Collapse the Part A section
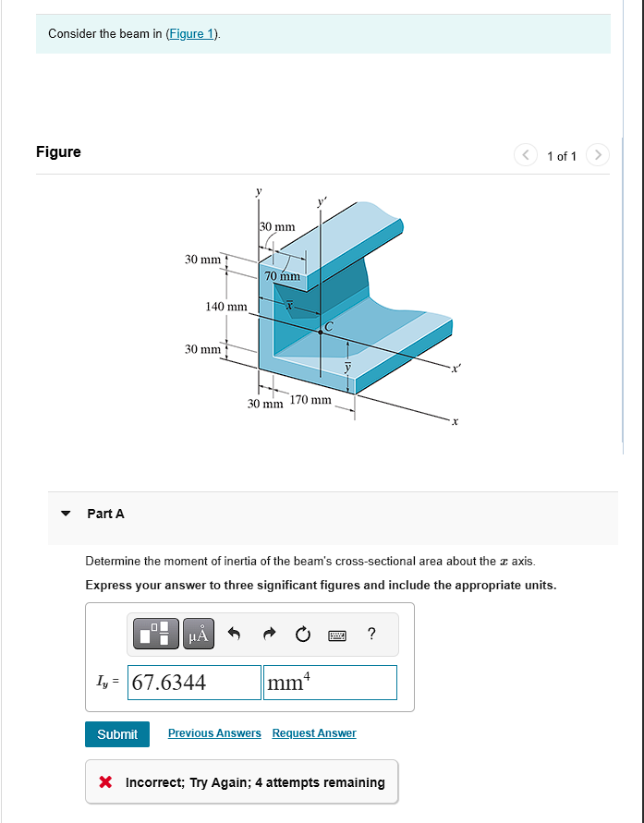 (x=65, y=514)
